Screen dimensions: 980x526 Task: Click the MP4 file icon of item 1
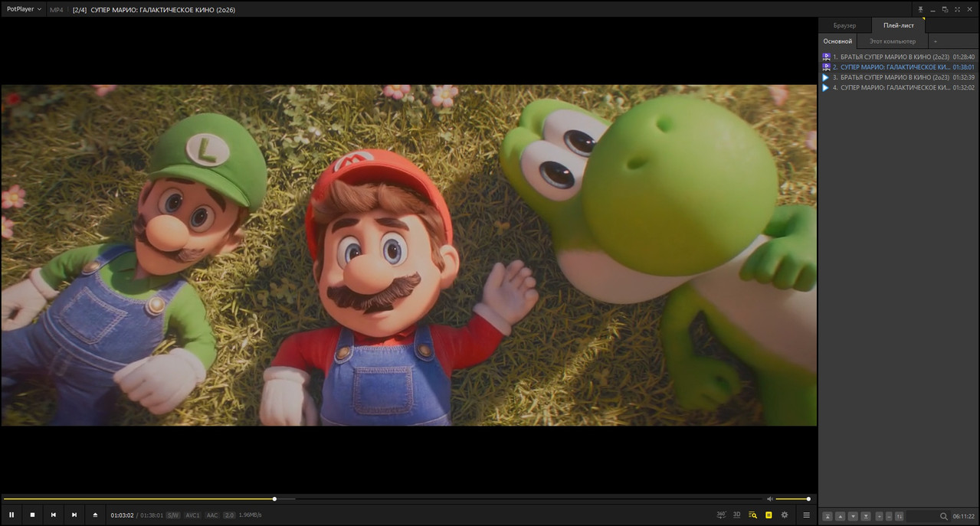826,57
